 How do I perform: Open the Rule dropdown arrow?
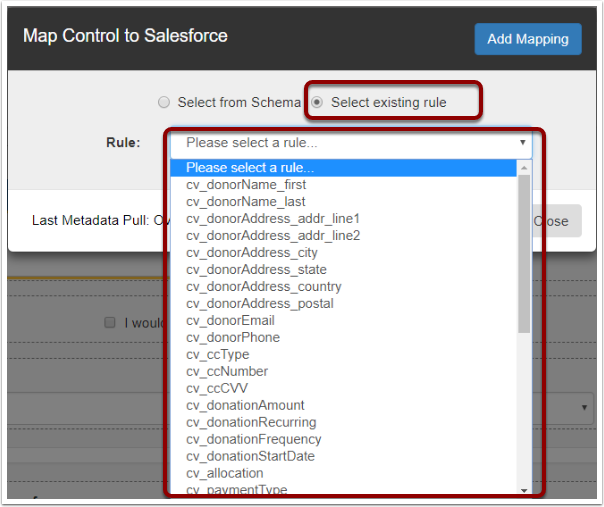[523, 142]
